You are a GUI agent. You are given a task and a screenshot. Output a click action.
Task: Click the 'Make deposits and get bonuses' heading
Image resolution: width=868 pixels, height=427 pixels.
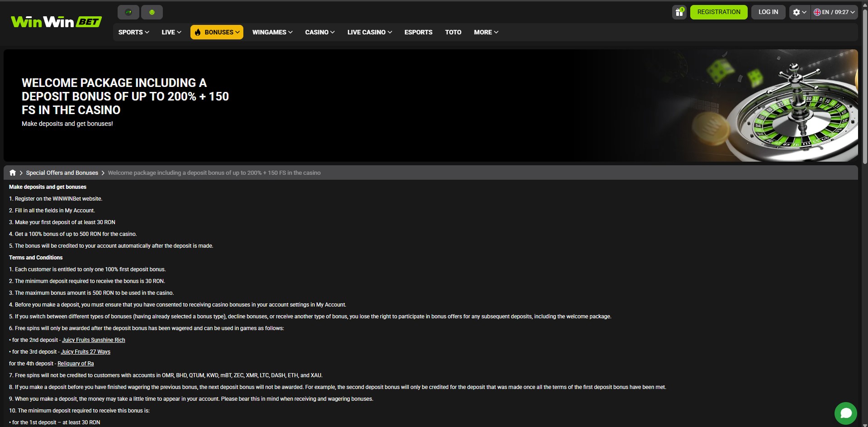coord(47,187)
